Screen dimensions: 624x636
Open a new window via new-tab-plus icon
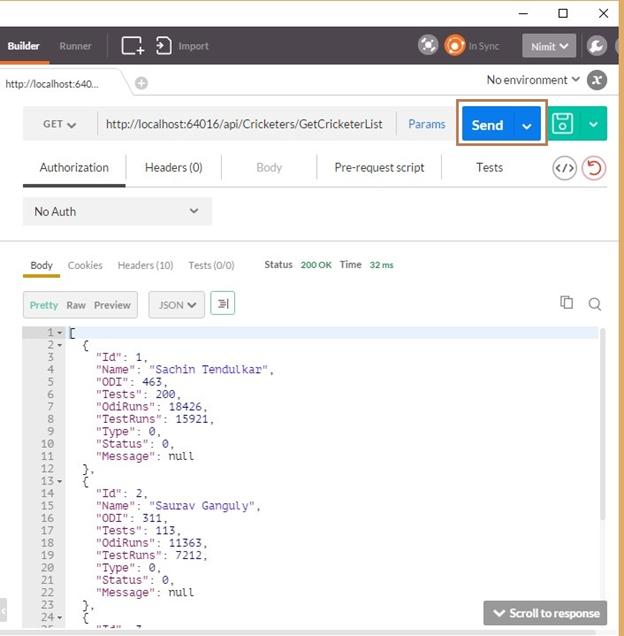tap(133, 45)
